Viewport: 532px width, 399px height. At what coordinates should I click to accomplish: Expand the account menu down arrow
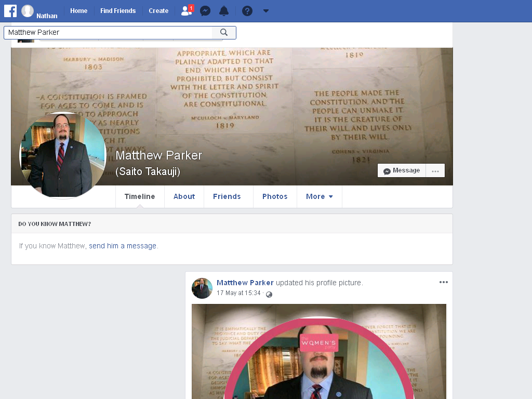[x=266, y=11]
